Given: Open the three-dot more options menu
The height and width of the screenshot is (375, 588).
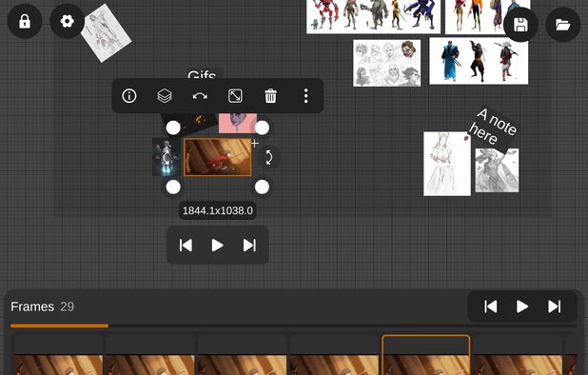Looking at the screenshot, I should tap(306, 96).
